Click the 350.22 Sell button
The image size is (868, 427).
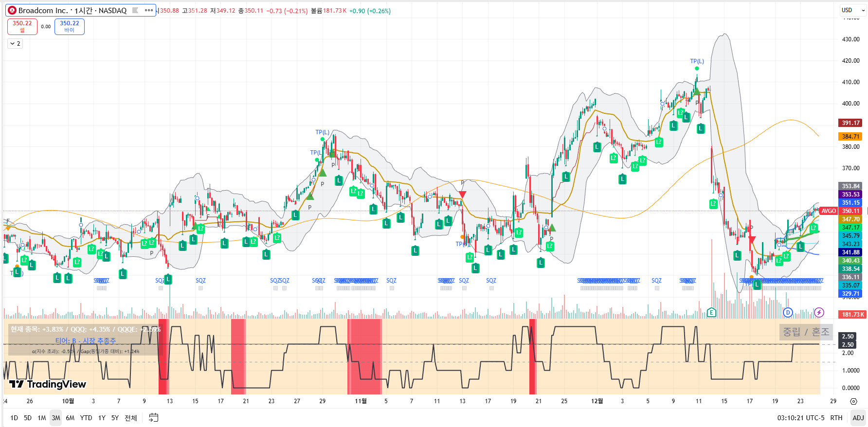22,27
